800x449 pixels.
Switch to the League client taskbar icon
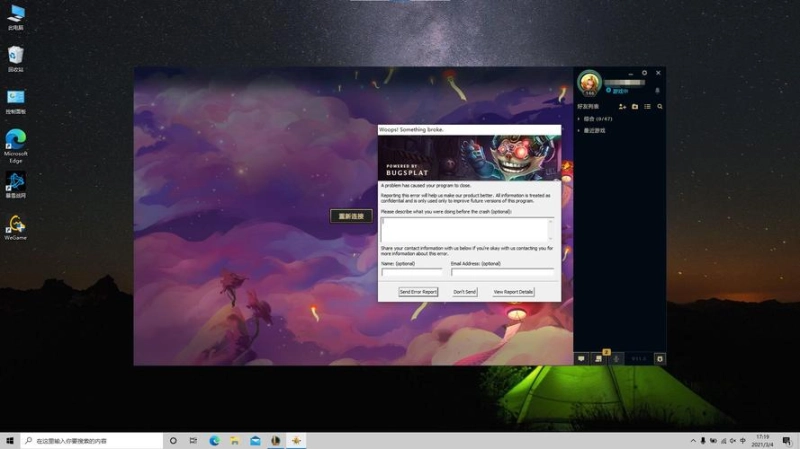276,440
